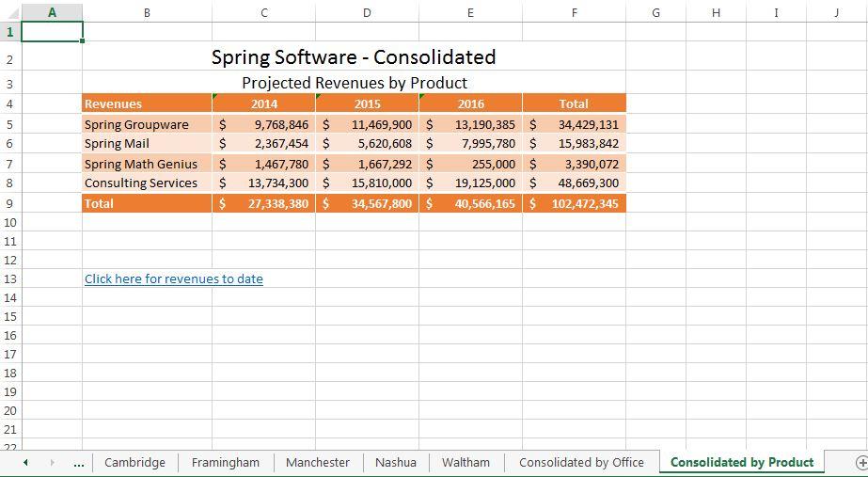Image resolution: width=868 pixels, height=477 pixels.
Task: Select column C header
Action: [263, 12]
